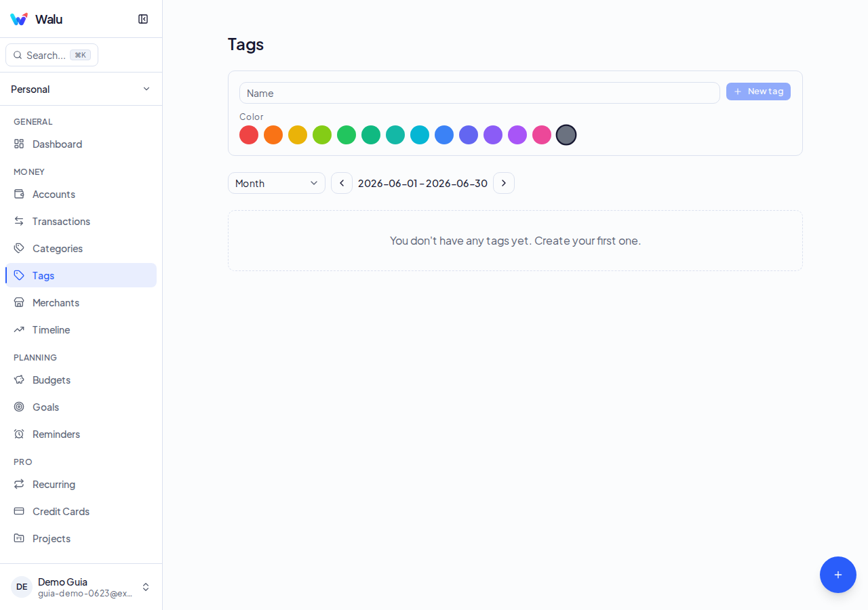Pick the yellow color swatch
Image resolution: width=868 pixels, height=610 pixels.
coord(298,135)
